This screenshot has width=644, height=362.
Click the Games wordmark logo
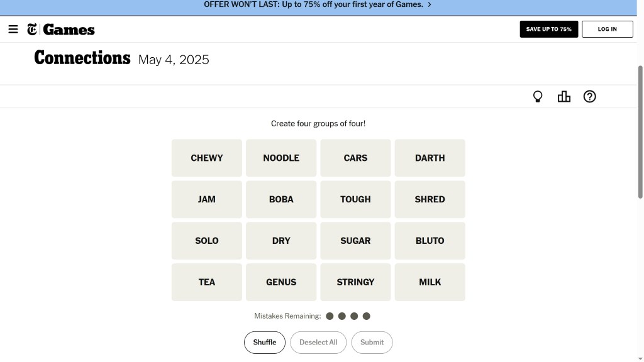coord(69,30)
